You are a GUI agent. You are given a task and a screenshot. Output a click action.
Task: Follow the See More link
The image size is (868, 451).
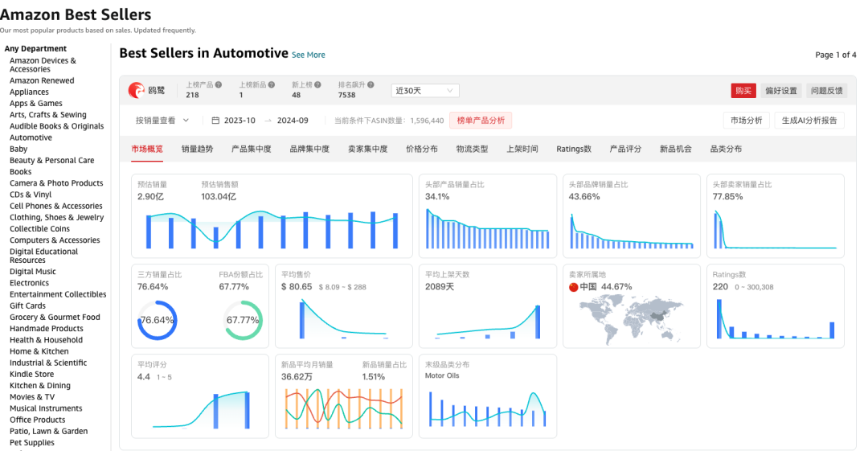point(309,55)
